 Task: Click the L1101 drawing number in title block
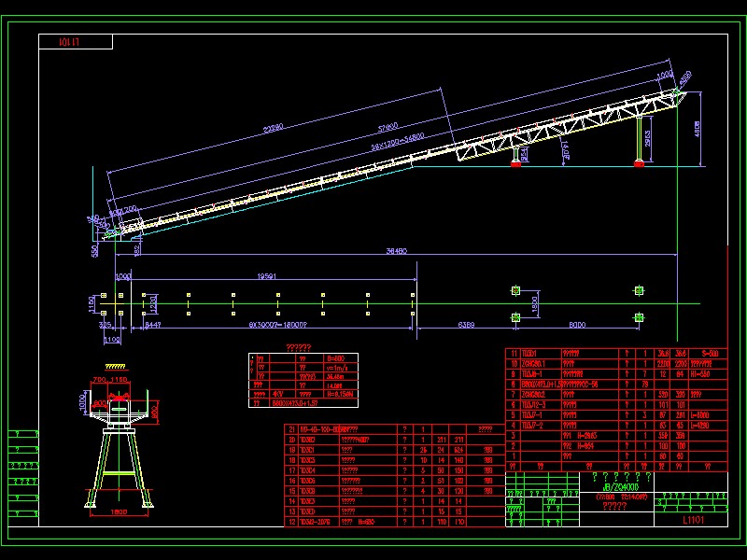[x=693, y=520]
